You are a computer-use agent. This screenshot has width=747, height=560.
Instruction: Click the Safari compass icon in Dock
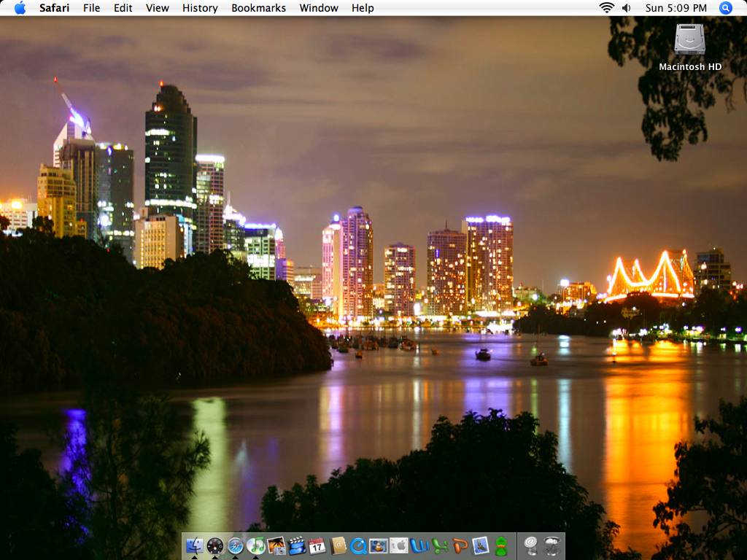point(235,545)
